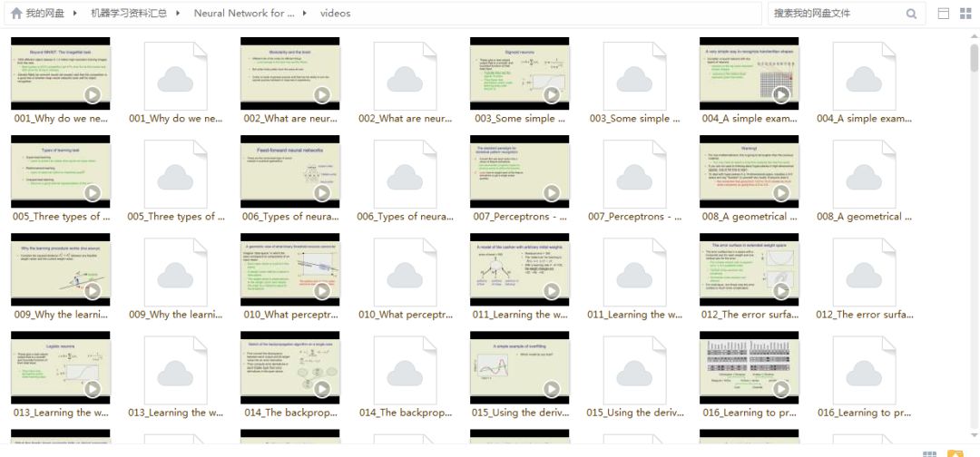The image size is (980, 457).
Task: Switch to the grid thumbnail view icon
Action: (x=965, y=14)
